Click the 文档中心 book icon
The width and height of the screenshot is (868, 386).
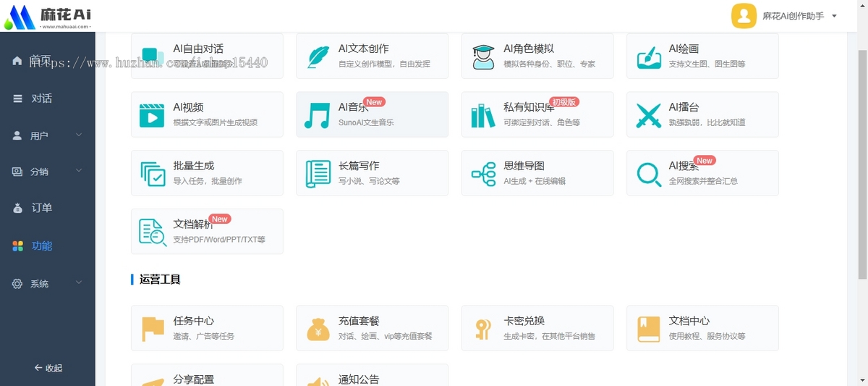[649, 329]
